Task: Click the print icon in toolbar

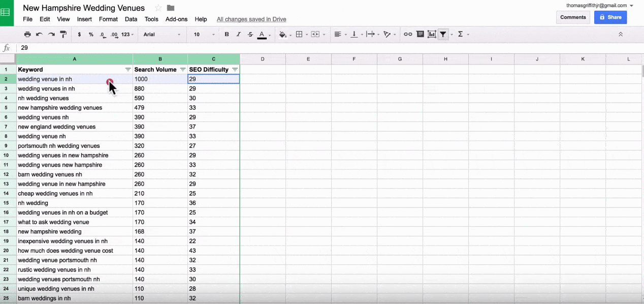Action: coord(27,35)
